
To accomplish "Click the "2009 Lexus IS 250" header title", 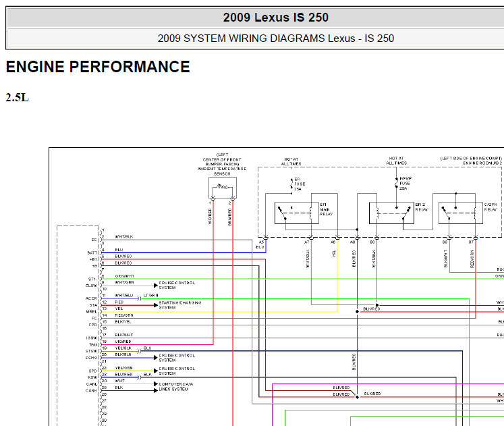I will tap(275, 18).
